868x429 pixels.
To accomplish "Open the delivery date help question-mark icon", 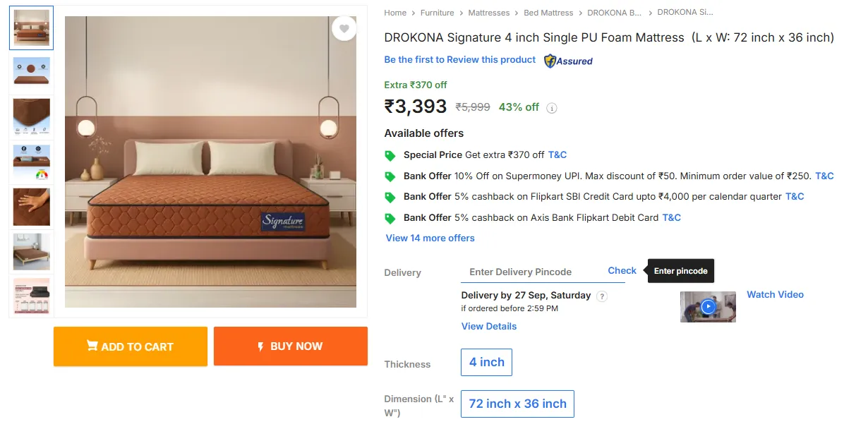I will click(x=602, y=296).
